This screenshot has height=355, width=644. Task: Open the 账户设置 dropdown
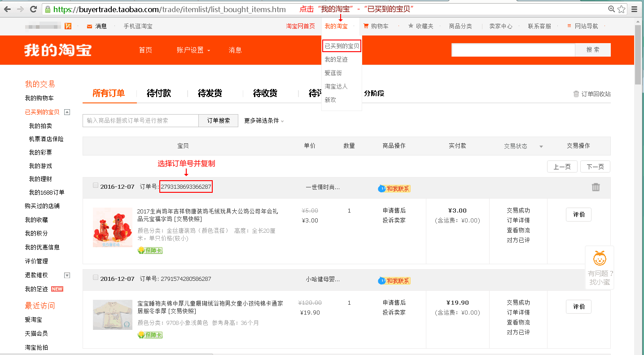coord(193,50)
